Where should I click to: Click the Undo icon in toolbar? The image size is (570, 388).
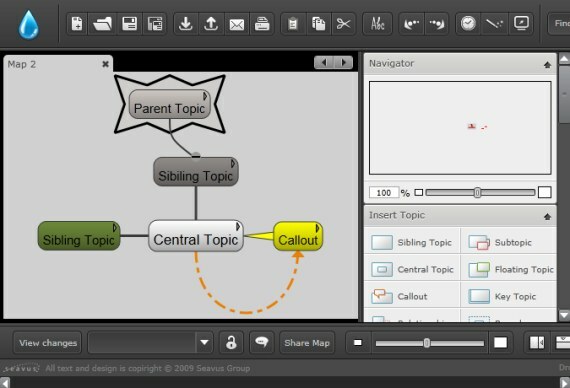pos(412,24)
